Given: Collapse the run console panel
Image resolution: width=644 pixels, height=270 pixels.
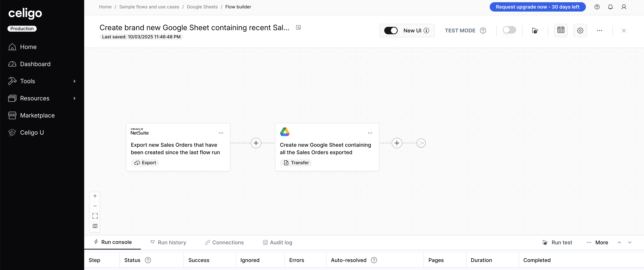Looking at the screenshot, I should tap(630, 242).
